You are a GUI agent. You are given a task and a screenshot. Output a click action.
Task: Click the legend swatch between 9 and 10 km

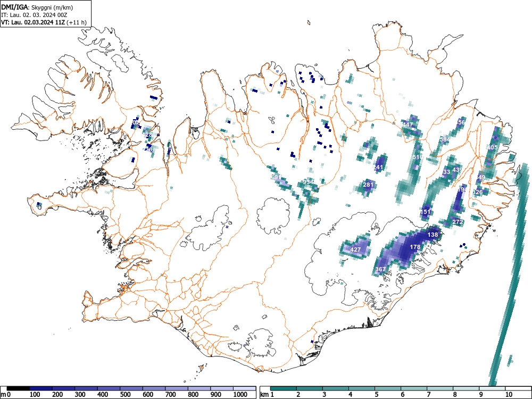[x=492, y=388]
